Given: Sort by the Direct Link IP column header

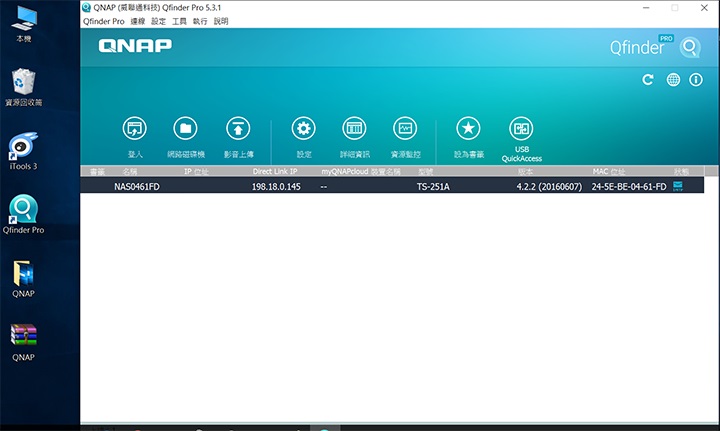Looking at the screenshot, I should pos(275,171).
